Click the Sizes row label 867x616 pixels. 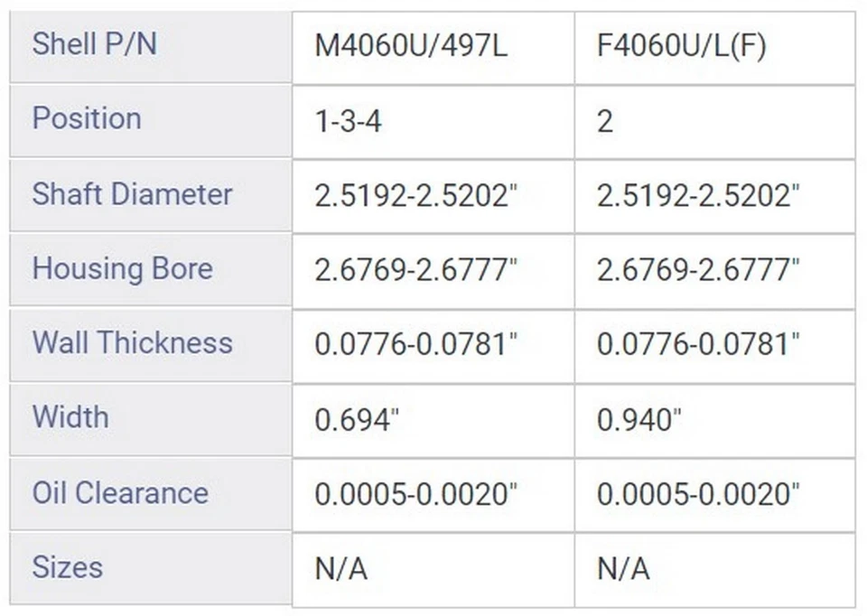point(68,567)
